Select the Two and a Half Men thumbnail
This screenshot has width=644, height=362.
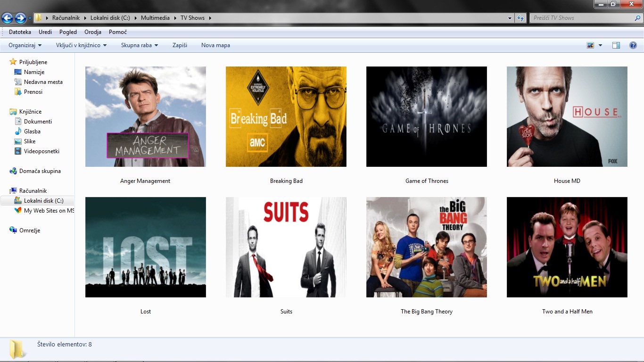point(567,247)
